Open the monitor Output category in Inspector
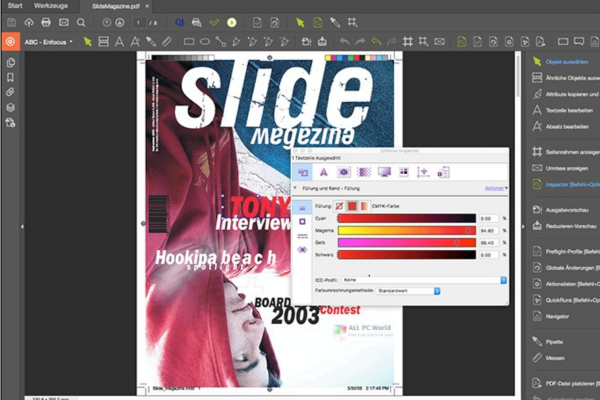 click(x=384, y=172)
